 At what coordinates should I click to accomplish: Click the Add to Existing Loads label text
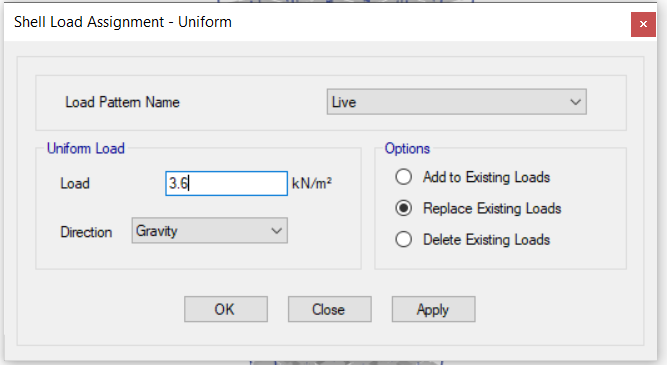tap(486, 177)
